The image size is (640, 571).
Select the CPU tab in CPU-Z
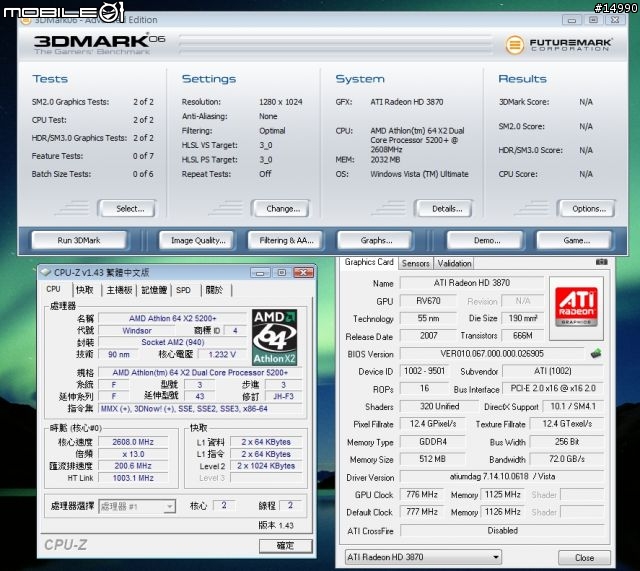pos(53,289)
